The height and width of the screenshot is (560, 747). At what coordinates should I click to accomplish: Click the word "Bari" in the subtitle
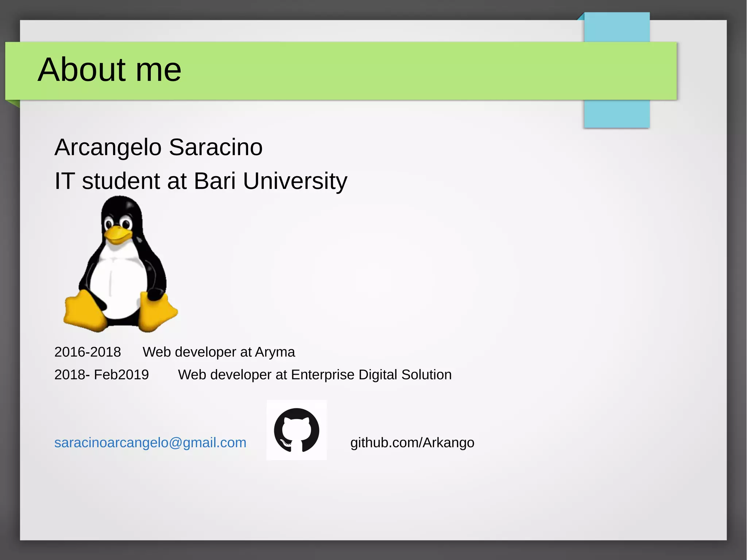point(214,181)
